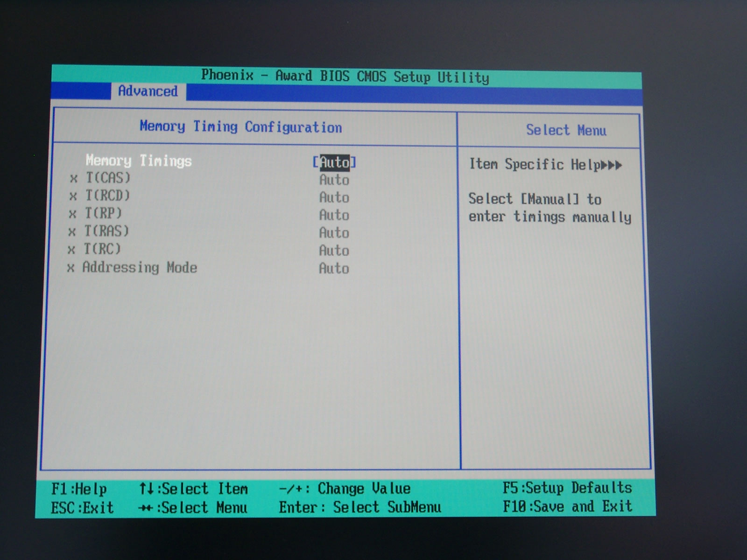Image resolution: width=747 pixels, height=560 pixels.
Task: Click the 'enter timings manually' help line
Action: 550,217
